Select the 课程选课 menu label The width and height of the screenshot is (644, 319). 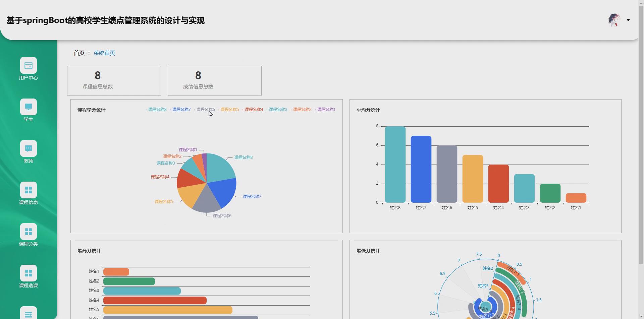tap(29, 285)
